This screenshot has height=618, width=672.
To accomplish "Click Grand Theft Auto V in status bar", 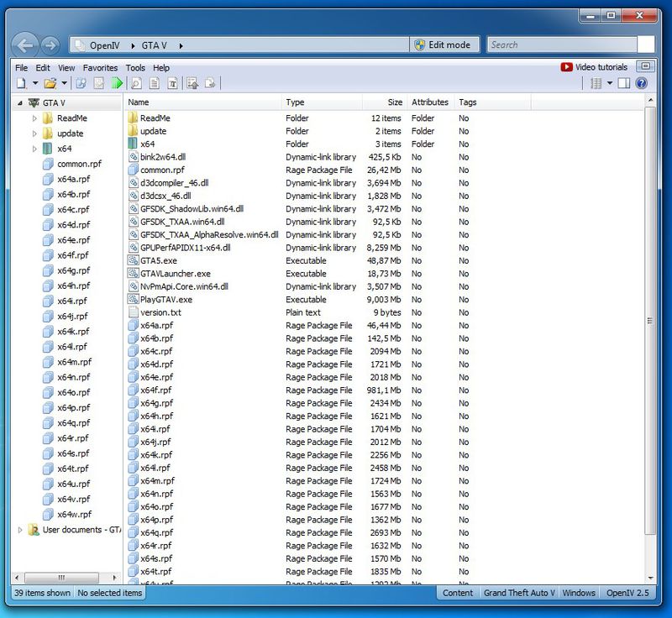I will (519, 593).
